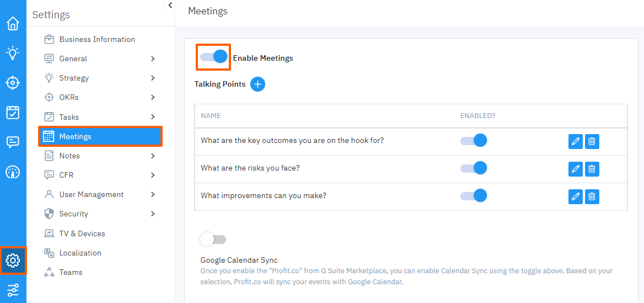Screen dimensions: 644x303
Task: Disable the 'What improvements can you make?' toggle
Action: [474, 195]
